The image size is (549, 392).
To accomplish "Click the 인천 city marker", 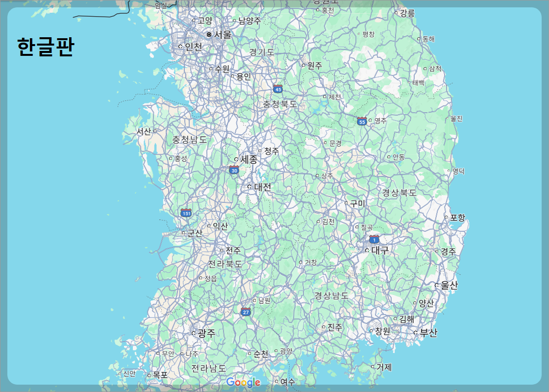I will pos(181,47).
